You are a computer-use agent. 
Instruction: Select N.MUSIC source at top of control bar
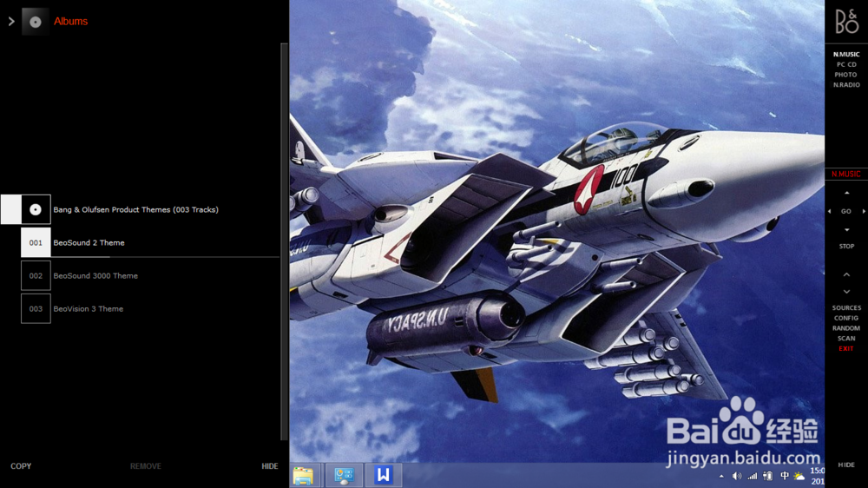click(x=846, y=55)
